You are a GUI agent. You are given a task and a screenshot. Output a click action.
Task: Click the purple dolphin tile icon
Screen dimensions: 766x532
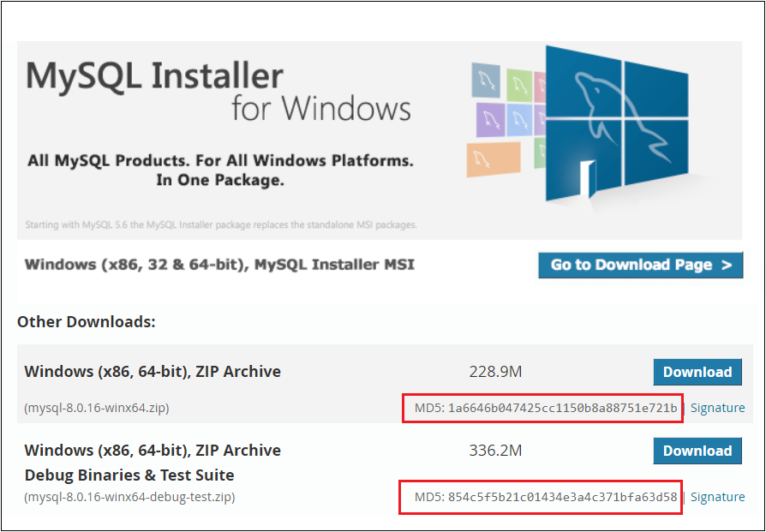[491, 119]
